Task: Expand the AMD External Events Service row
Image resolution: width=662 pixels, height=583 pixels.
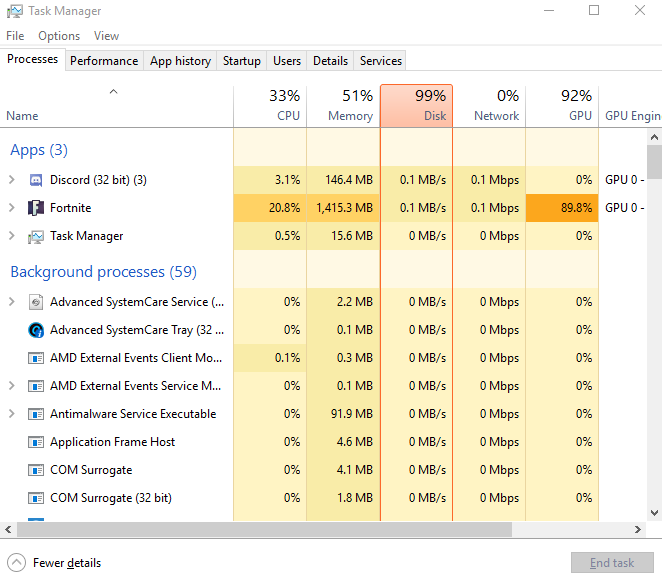Action: click(12, 386)
